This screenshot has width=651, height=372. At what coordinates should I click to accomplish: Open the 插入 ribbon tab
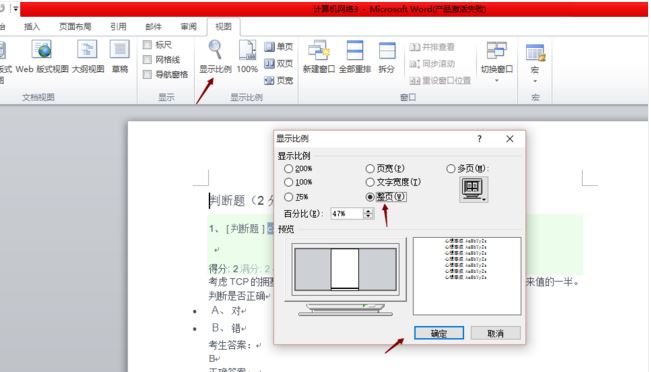(x=32, y=27)
